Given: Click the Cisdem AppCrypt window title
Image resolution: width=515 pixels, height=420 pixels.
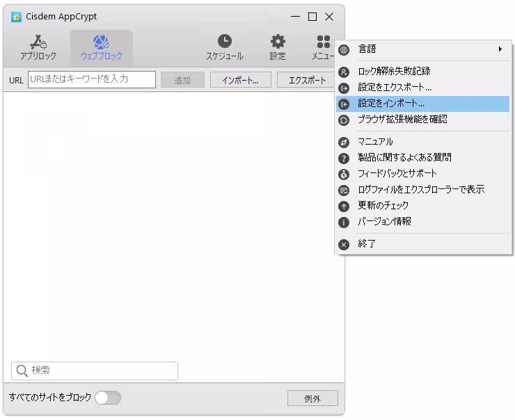Looking at the screenshot, I should point(61,17).
